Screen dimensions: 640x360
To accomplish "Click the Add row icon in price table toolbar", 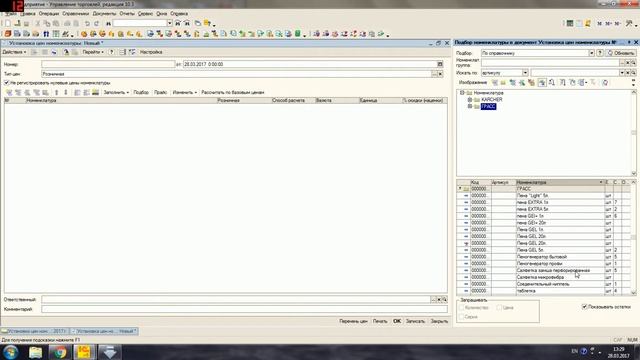I will 9,93.
